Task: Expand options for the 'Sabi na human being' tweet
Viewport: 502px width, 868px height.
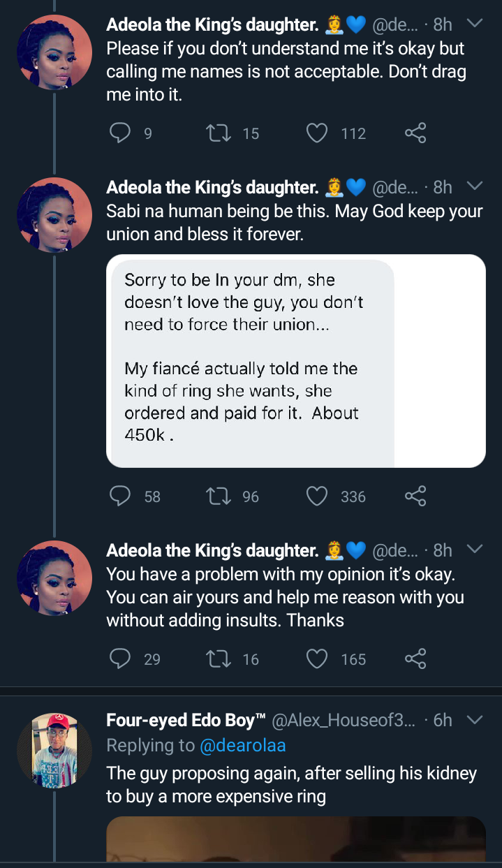Action: [x=474, y=186]
